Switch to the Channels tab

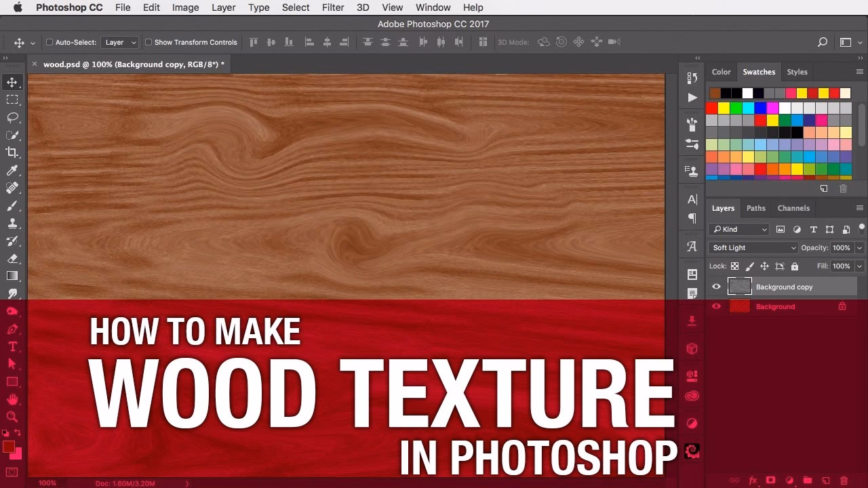click(x=793, y=208)
